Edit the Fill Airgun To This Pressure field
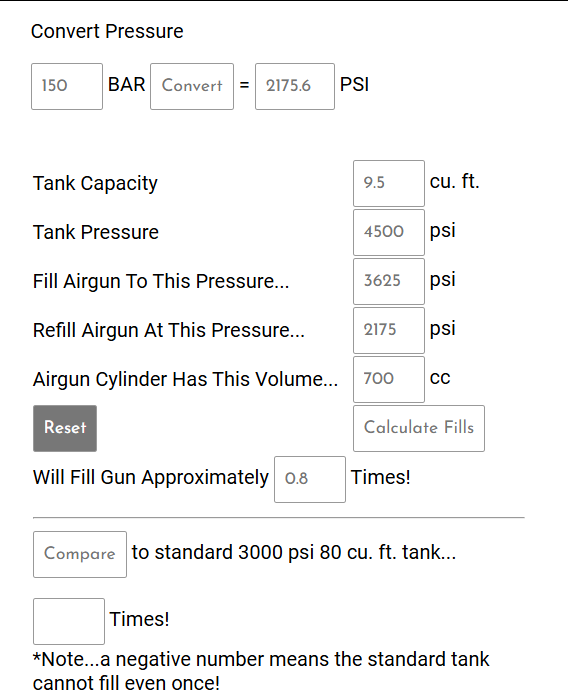The width and height of the screenshot is (568, 694). 389,281
